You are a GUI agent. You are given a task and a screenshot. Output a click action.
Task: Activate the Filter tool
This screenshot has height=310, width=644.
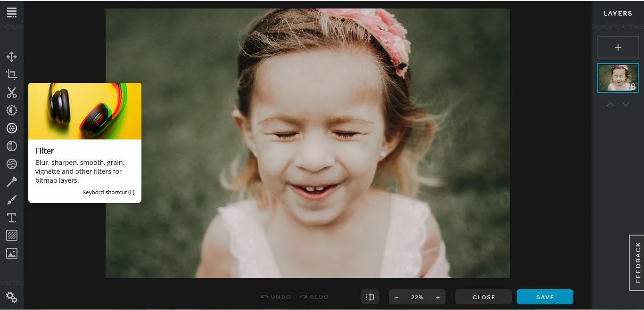12,128
